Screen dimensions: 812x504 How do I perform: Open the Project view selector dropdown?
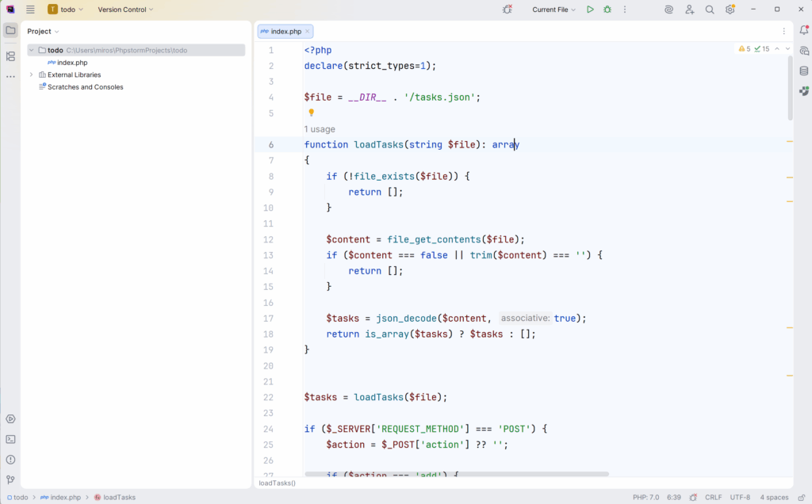(43, 31)
